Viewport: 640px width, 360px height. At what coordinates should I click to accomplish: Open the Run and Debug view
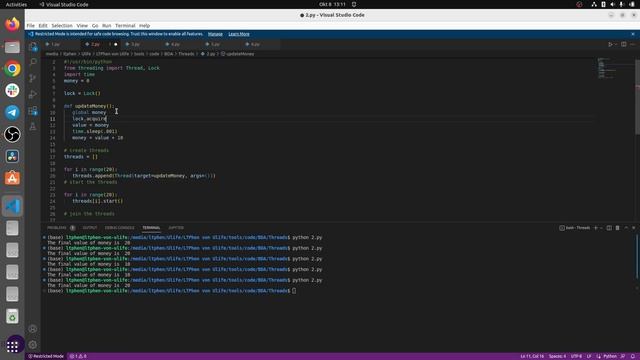tap(33, 94)
